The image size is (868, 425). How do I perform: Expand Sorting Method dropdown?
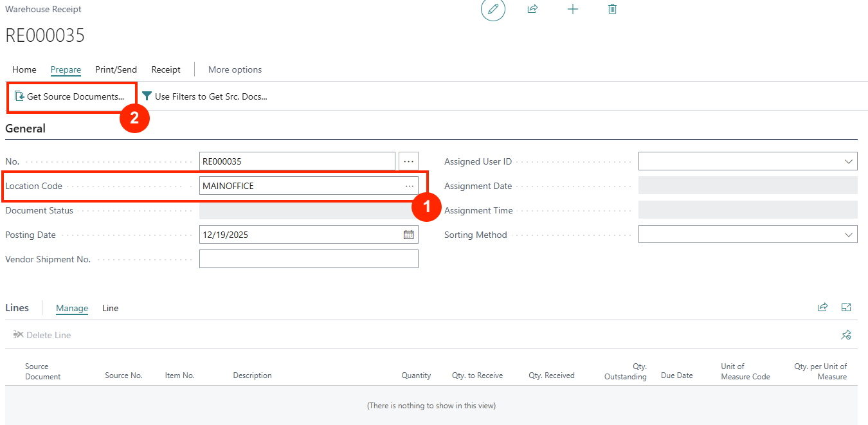[847, 235]
